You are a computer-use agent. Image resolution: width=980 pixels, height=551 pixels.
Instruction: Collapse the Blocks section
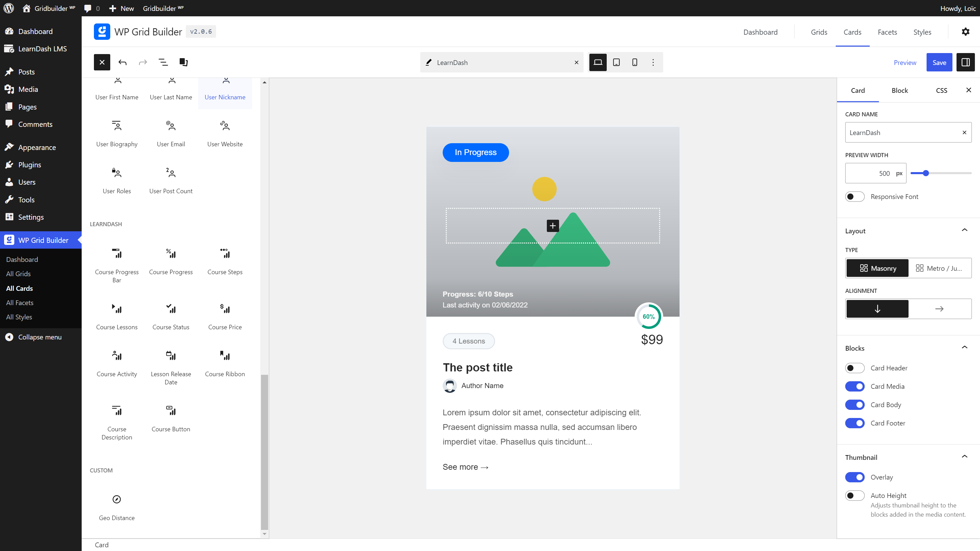(964, 347)
